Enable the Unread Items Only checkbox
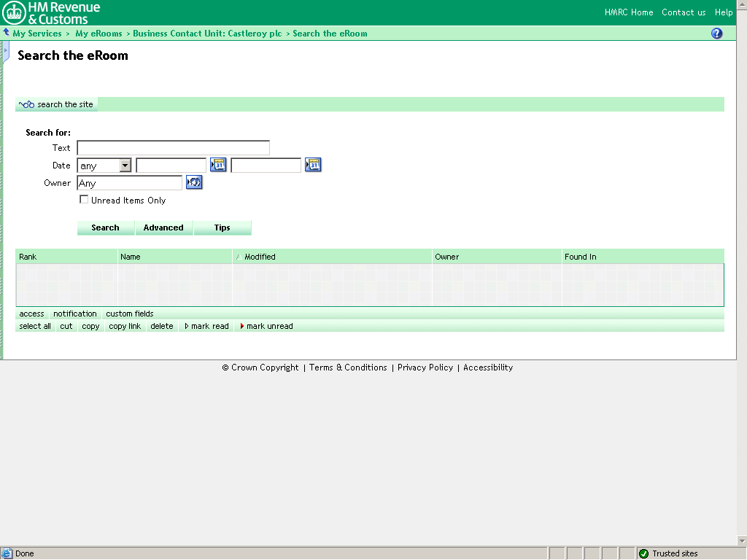This screenshot has height=560, width=747. [x=84, y=200]
